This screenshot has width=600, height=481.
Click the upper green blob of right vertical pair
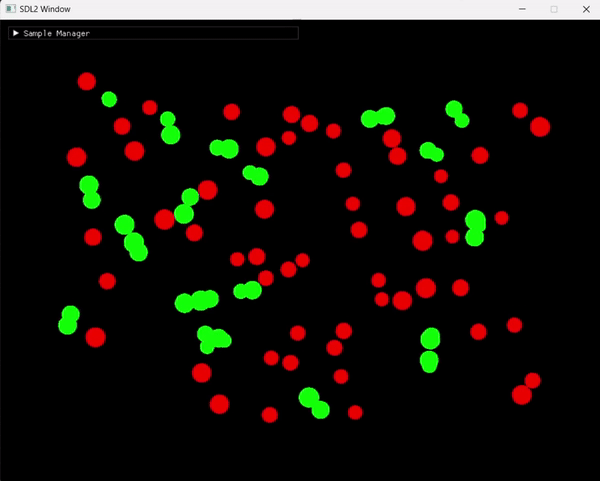tap(430, 339)
